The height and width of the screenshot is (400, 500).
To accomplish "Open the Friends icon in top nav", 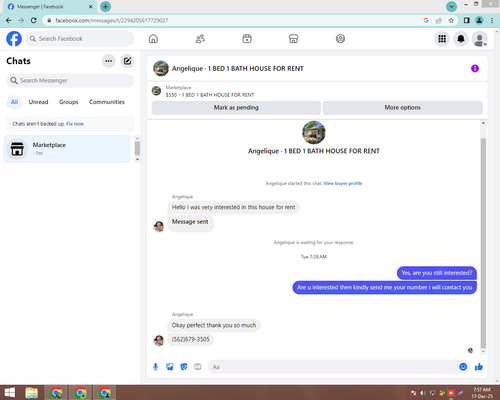I will point(200,39).
